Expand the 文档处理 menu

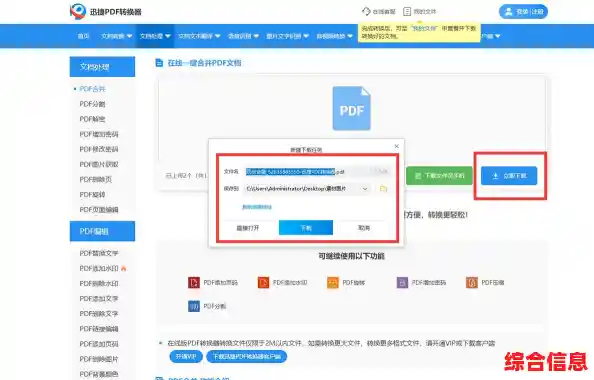155,36
